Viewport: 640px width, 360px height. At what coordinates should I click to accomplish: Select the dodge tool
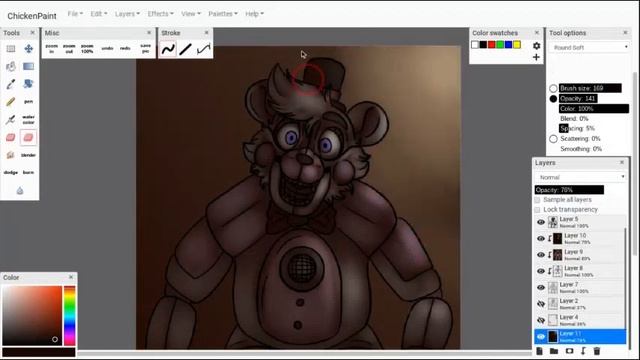[x=11, y=173]
